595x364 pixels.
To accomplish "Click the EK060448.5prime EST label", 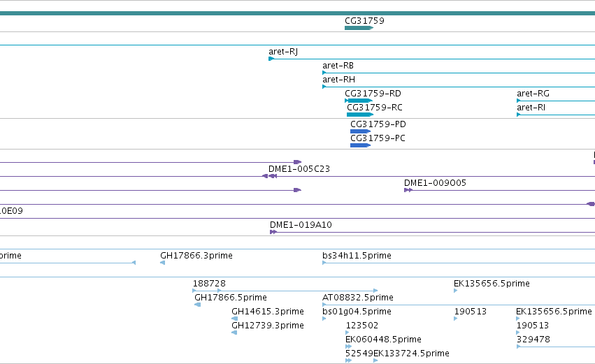I will pos(383,340).
